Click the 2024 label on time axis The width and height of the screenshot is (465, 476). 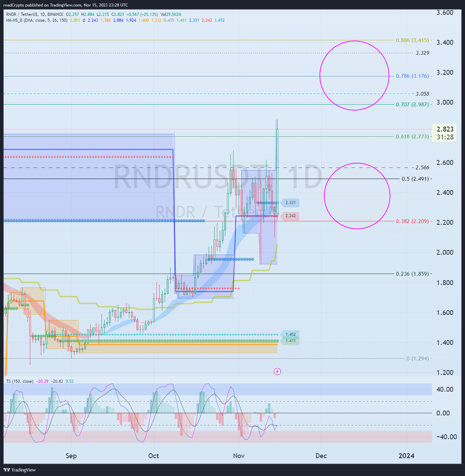(x=407, y=456)
